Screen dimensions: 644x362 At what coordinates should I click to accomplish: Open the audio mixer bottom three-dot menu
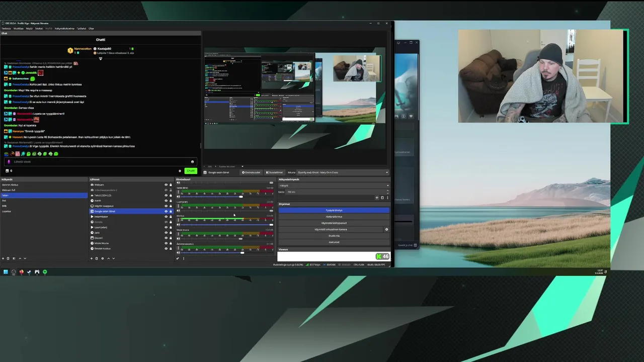click(x=184, y=258)
